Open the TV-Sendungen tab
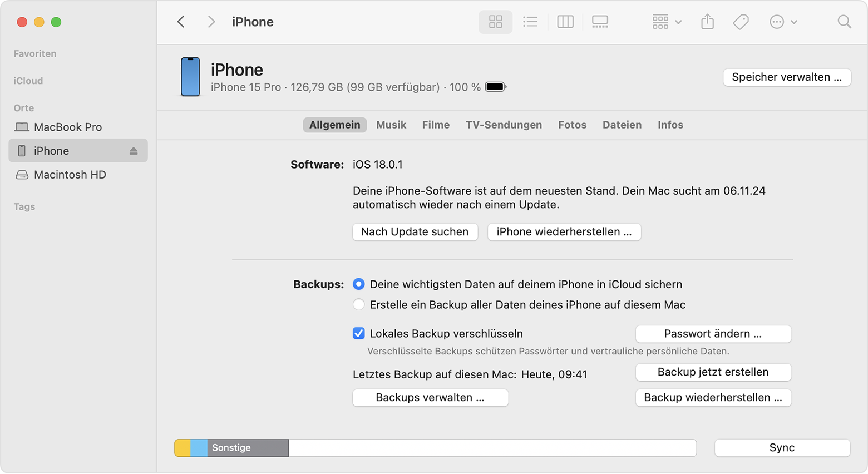 [504, 125]
